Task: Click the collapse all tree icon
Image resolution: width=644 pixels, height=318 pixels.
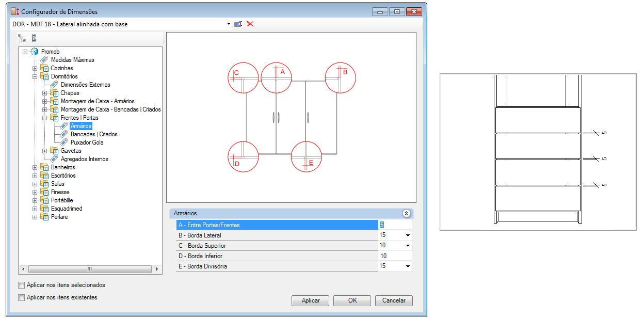Action: 34,38
